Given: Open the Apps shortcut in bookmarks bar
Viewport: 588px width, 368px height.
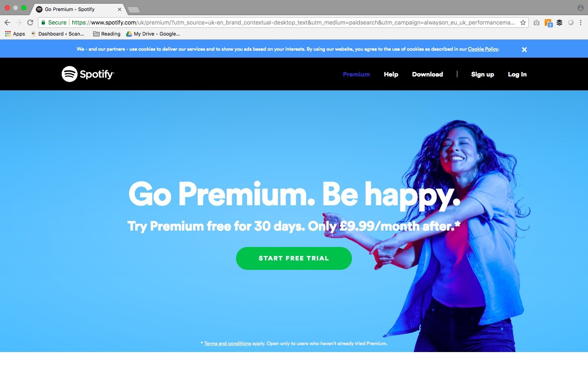Looking at the screenshot, I should tap(15, 34).
